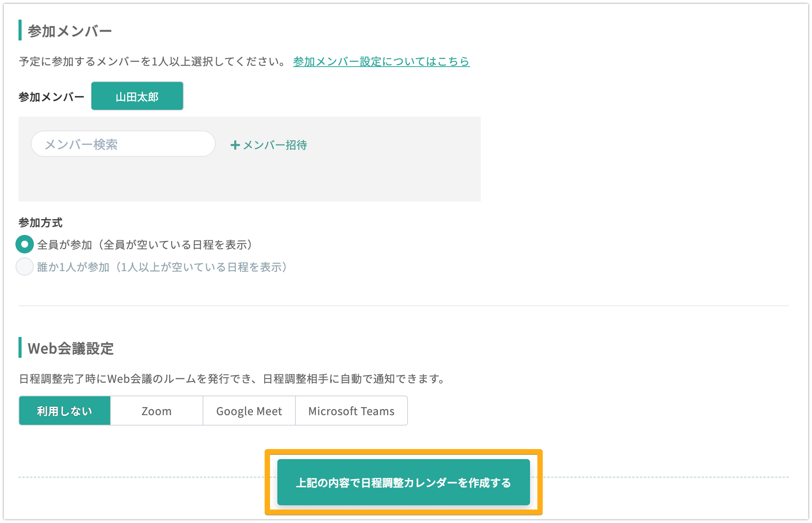
Task: Select the 全員が参加 radio option
Action: [x=25, y=245]
